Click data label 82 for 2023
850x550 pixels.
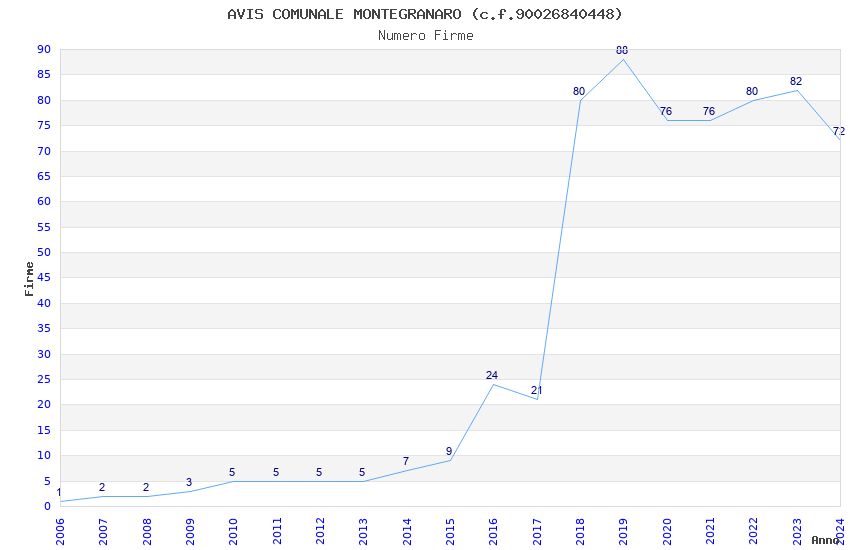(795, 81)
